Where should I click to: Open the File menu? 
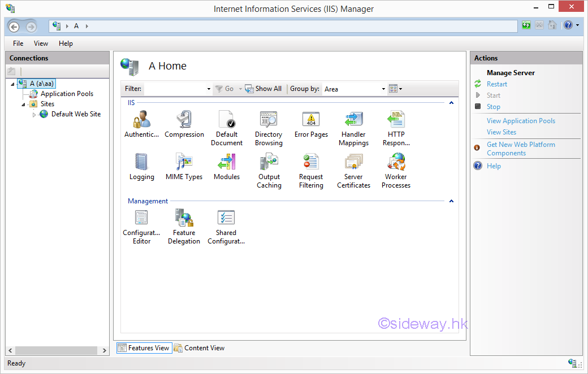point(18,44)
